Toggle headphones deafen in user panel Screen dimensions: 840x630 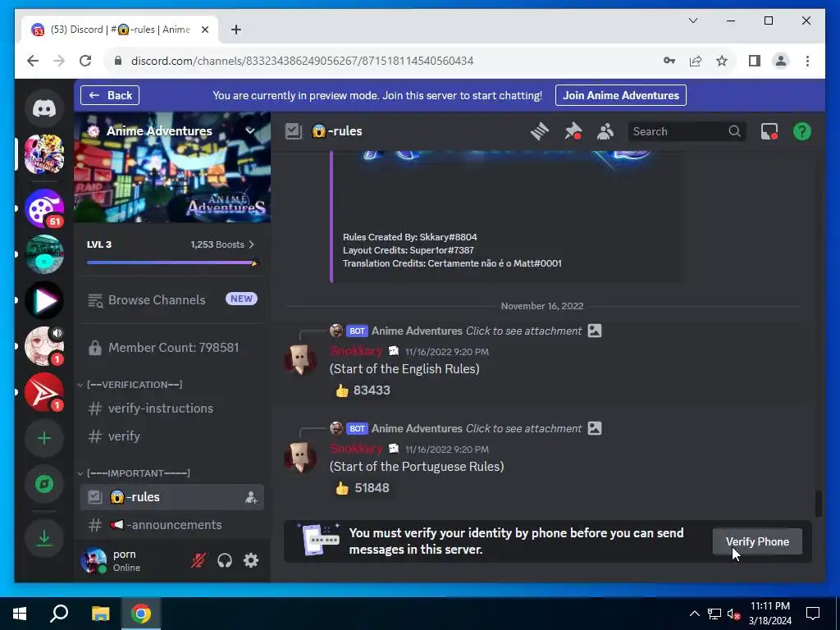pos(225,560)
